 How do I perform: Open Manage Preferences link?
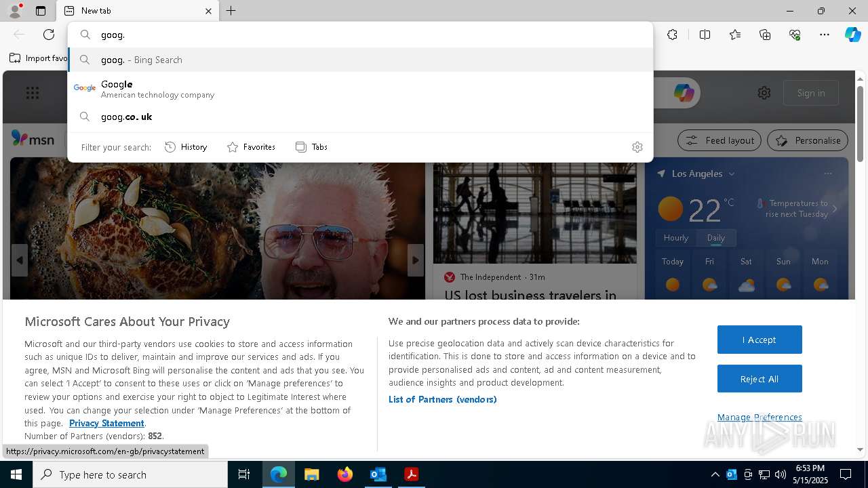click(759, 417)
